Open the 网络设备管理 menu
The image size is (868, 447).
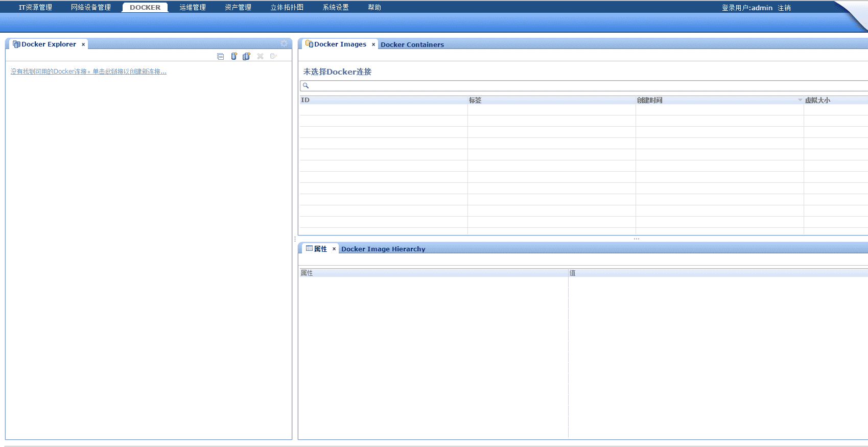click(x=91, y=8)
